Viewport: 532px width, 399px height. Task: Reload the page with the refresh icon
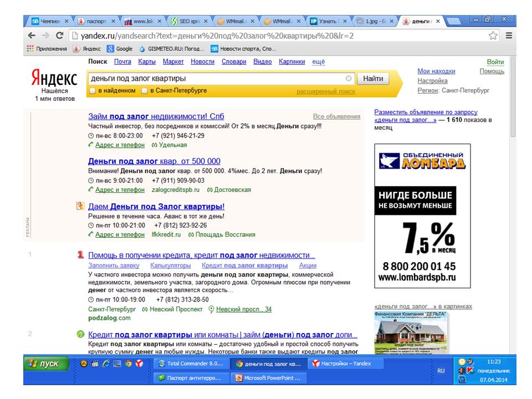pos(60,35)
